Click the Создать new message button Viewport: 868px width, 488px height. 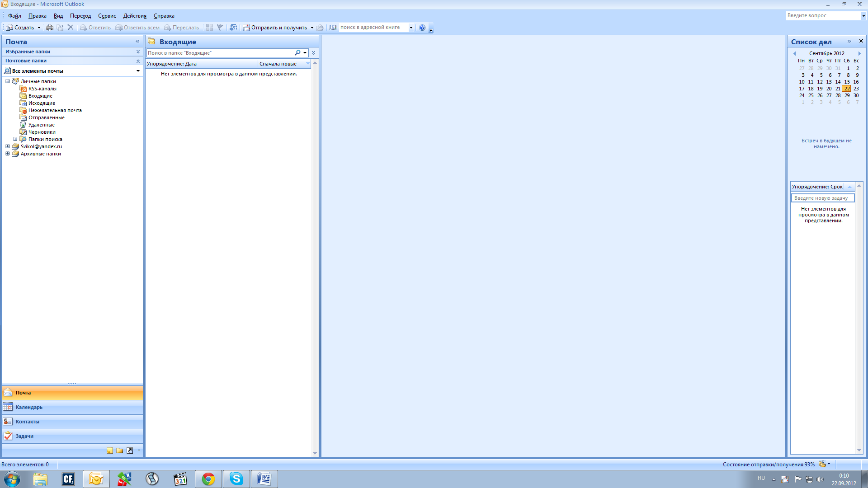20,28
